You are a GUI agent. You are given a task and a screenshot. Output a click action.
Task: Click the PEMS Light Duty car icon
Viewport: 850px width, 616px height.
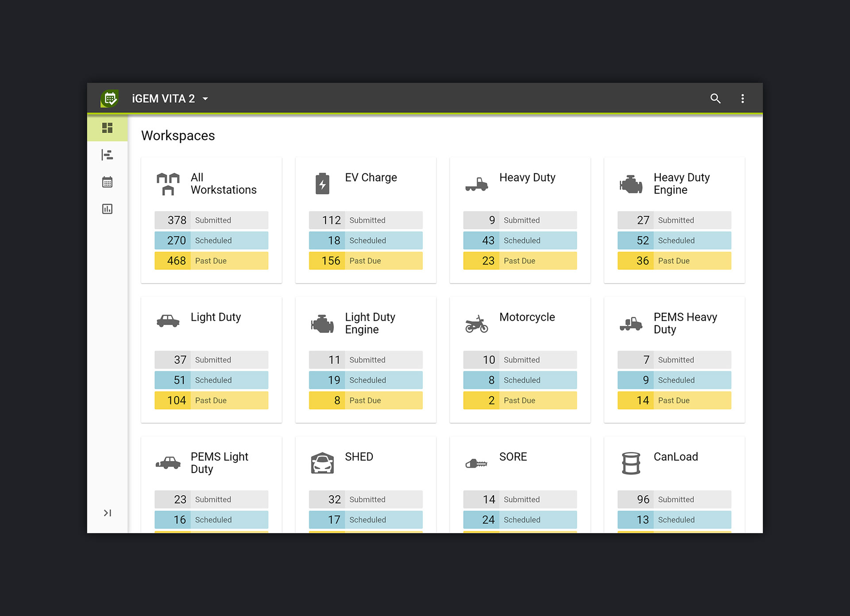[x=168, y=463]
